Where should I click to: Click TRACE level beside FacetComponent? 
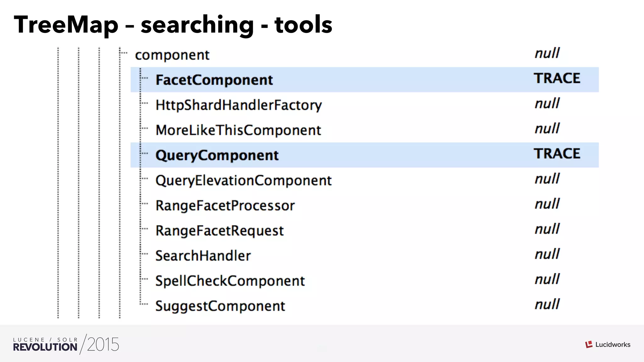click(557, 78)
